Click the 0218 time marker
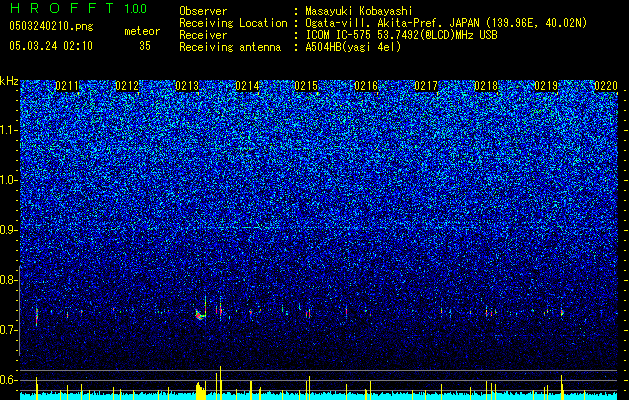This screenshot has width=629, height=400. click(486, 86)
